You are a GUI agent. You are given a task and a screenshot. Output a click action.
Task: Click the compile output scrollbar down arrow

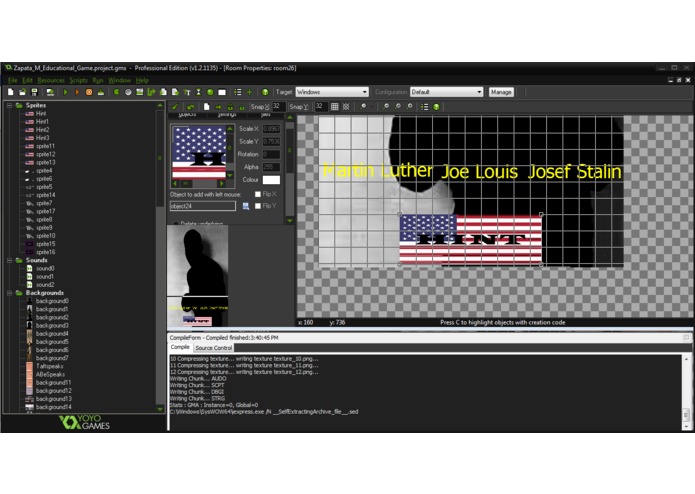click(x=686, y=427)
